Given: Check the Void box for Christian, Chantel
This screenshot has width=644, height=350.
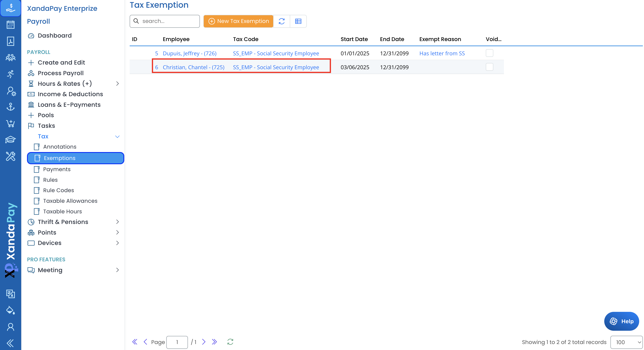Looking at the screenshot, I should [489, 67].
